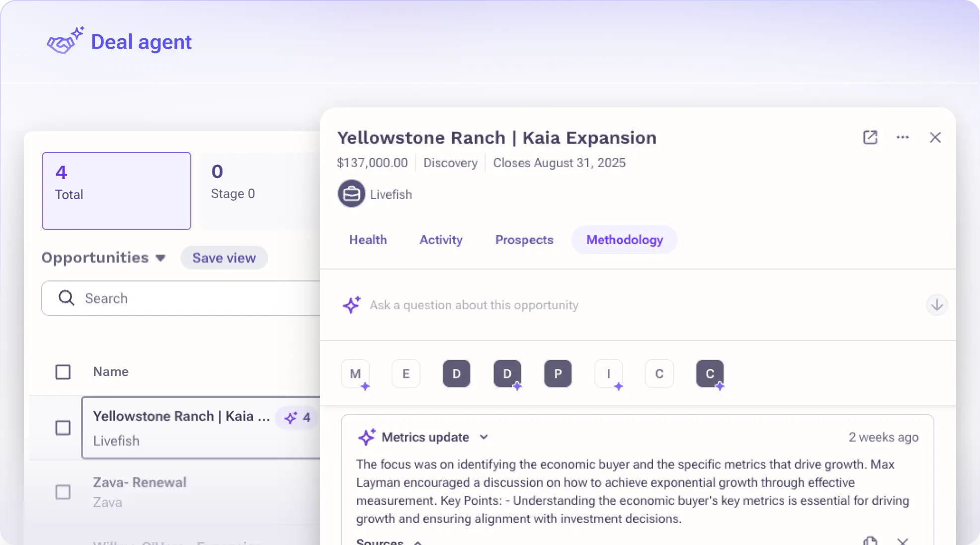Select all rows via the Name header checkbox
Viewport: 980px width, 545px height.
point(64,371)
